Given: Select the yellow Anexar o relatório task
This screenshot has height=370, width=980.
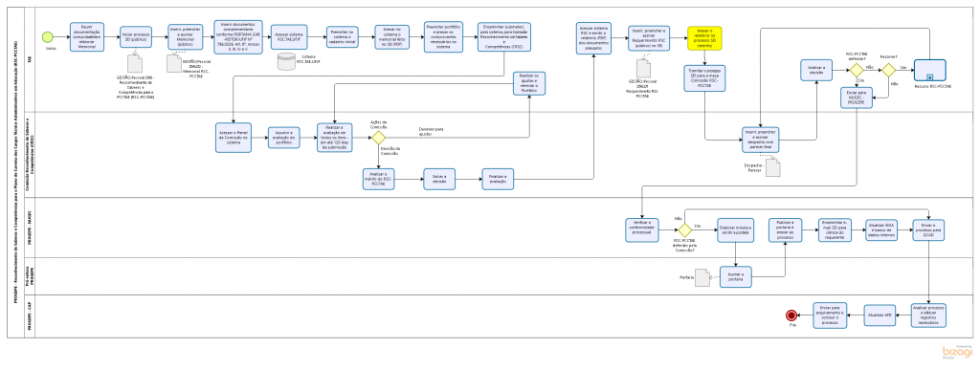Looking at the screenshot, I should 704,38.
